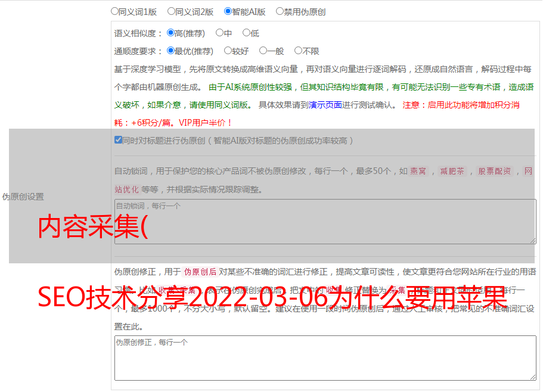Image resolution: width=543 pixels, height=392 pixels.
Task: Click the 燕窝 example keyword
Action: 418,171
